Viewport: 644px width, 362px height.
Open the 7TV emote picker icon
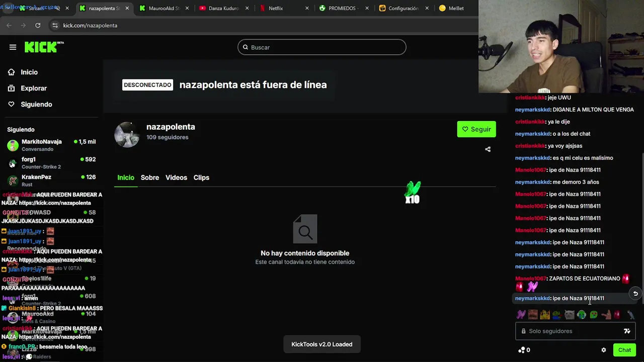(x=627, y=331)
